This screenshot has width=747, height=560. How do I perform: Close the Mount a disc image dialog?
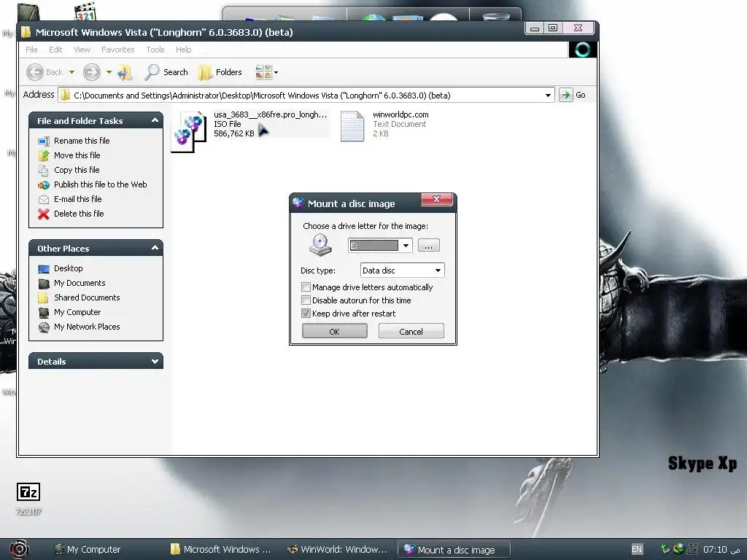(436, 200)
